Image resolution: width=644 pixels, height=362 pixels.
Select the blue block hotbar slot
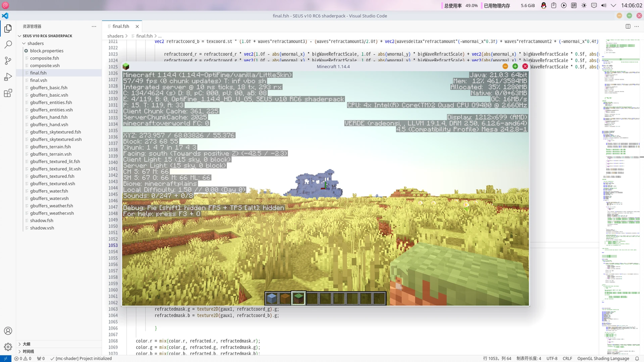(x=271, y=298)
